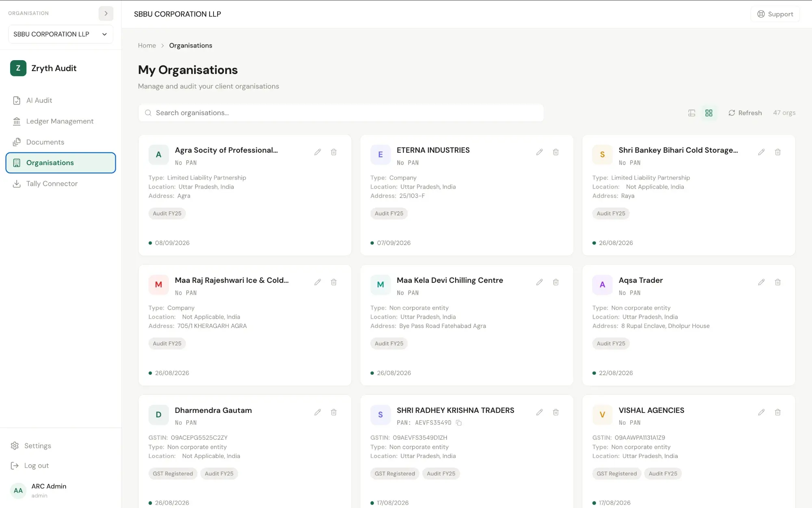Delete ETERNA INDUSTRIES via trash icon
This screenshot has height=508, width=812.
coord(556,152)
